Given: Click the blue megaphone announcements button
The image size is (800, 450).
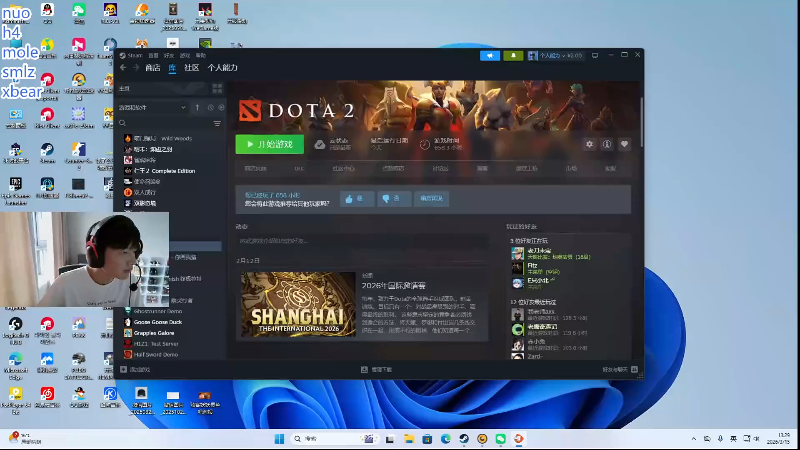Looking at the screenshot, I should [x=490, y=55].
